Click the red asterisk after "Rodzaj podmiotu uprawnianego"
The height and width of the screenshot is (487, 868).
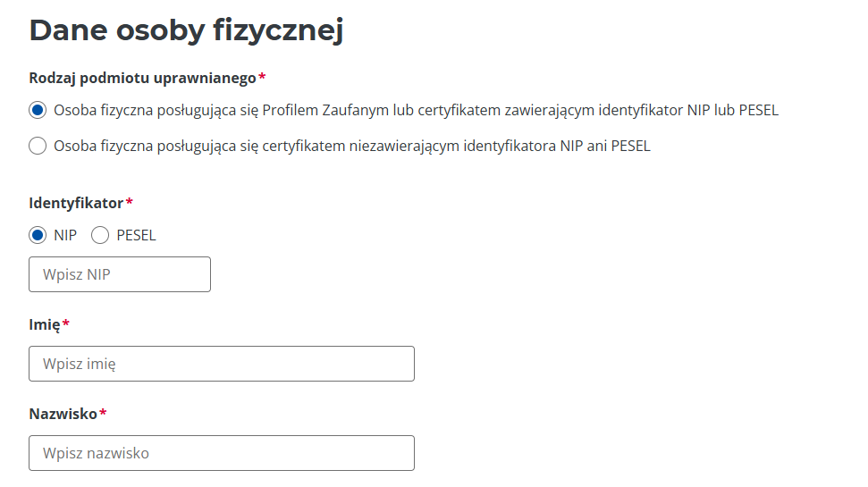pyautogui.click(x=262, y=77)
